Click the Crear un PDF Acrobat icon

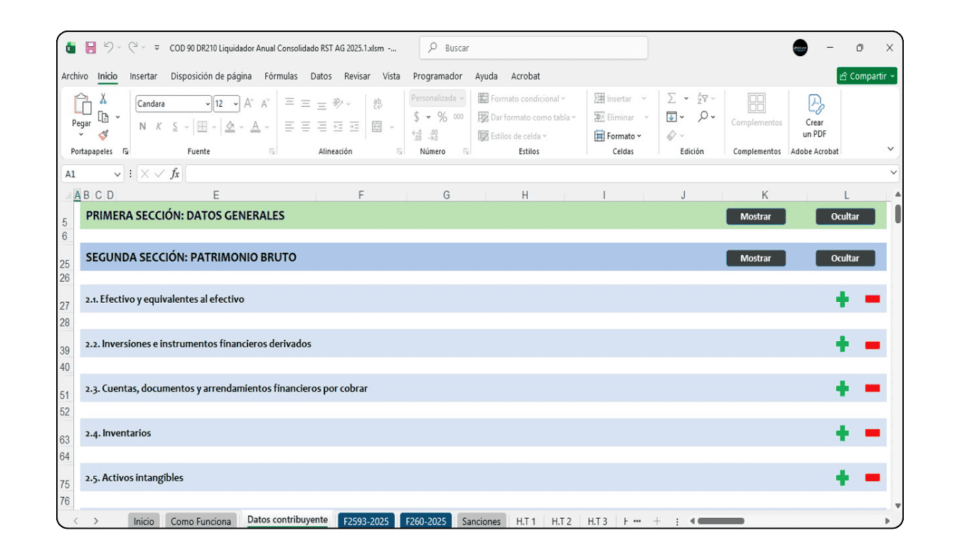pyautogui.click(x=815, y=105)
